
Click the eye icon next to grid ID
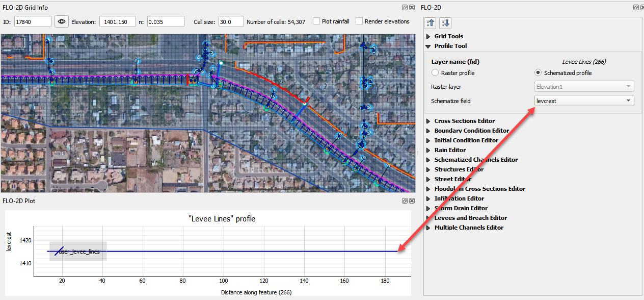pyautogui.click(x=62, y=21)
